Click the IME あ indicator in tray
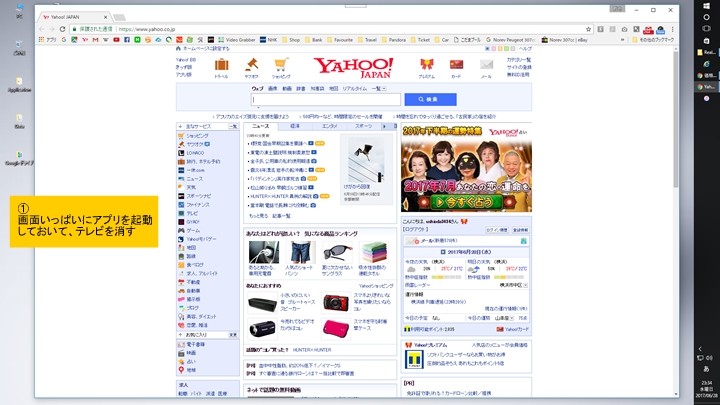720x405 pixels. [706, 369]
